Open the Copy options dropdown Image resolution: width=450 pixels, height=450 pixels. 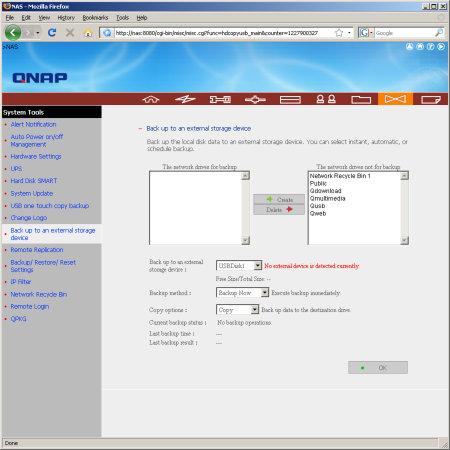(x=237, y=310)
